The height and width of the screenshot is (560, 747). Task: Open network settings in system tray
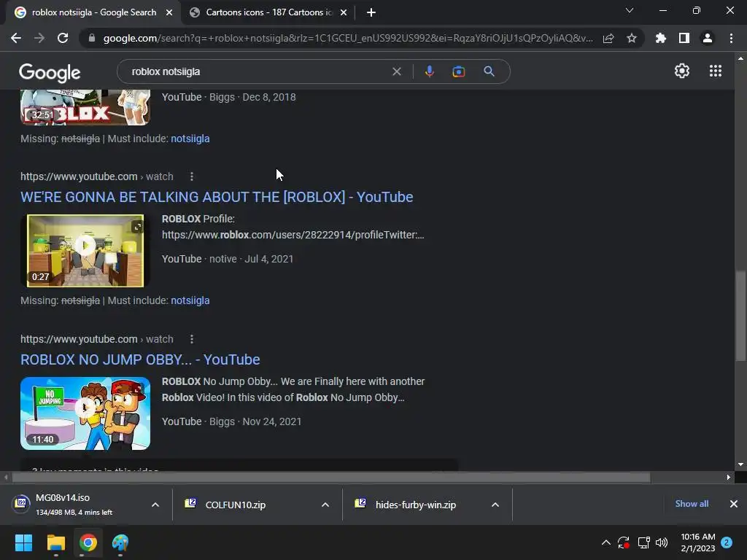click(x=643, y=542)
